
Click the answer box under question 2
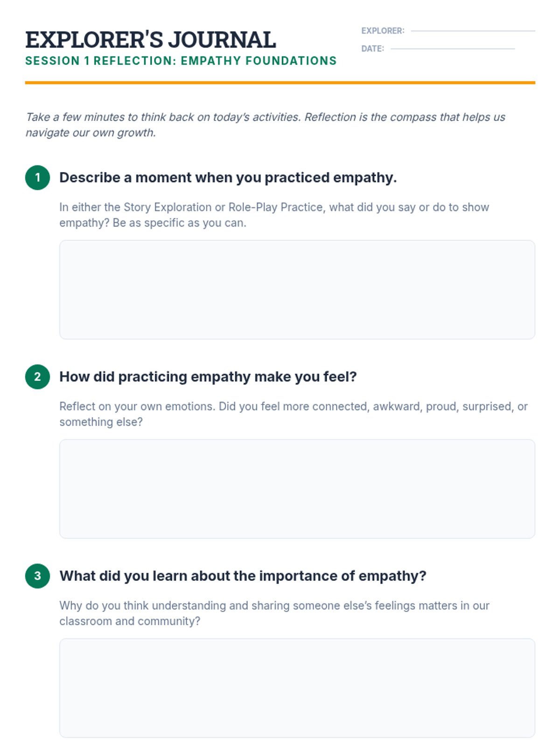(297, 489)
